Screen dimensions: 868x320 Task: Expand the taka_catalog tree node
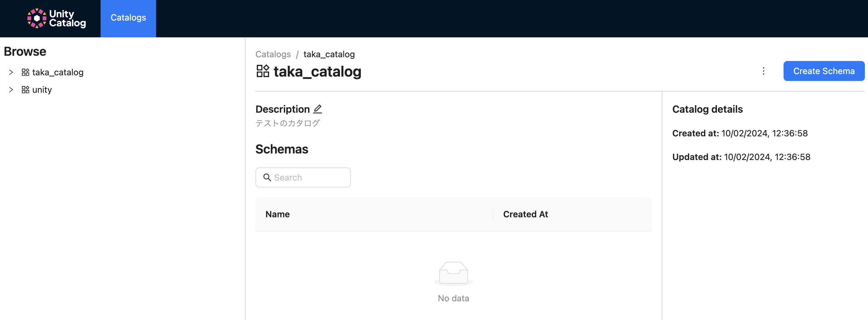[x=11, y=72]
